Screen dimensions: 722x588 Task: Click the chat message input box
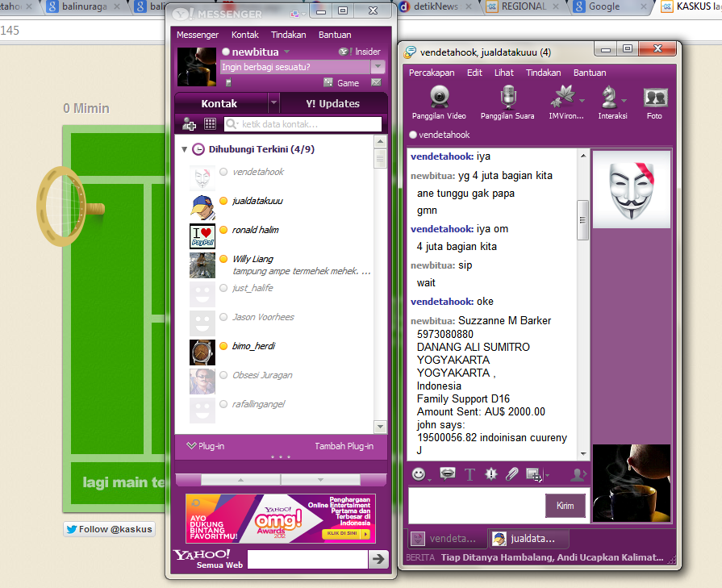476,506
